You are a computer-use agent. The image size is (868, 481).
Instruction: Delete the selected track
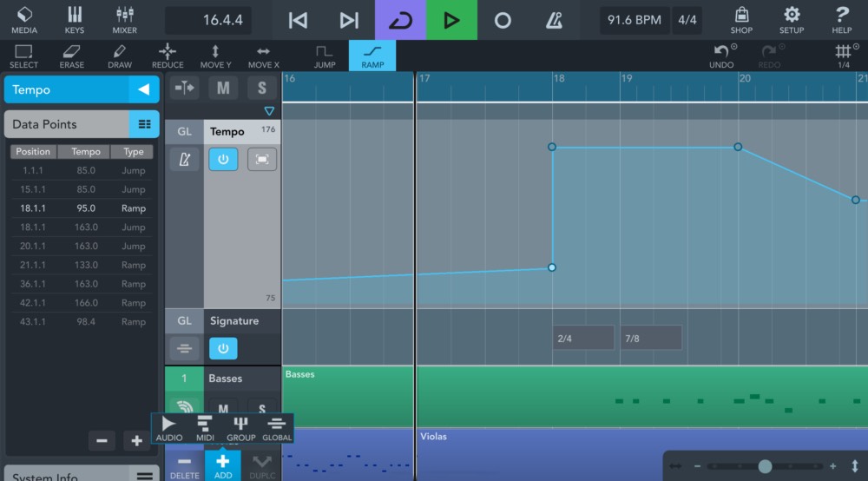[184, 466]
